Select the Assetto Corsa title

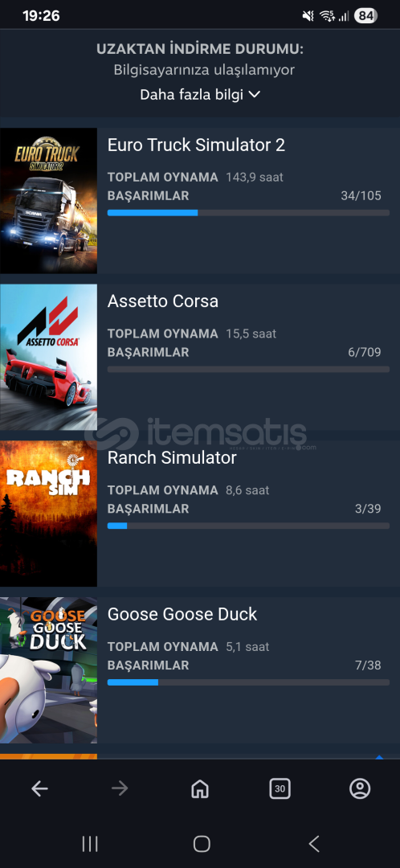point(163,301)
